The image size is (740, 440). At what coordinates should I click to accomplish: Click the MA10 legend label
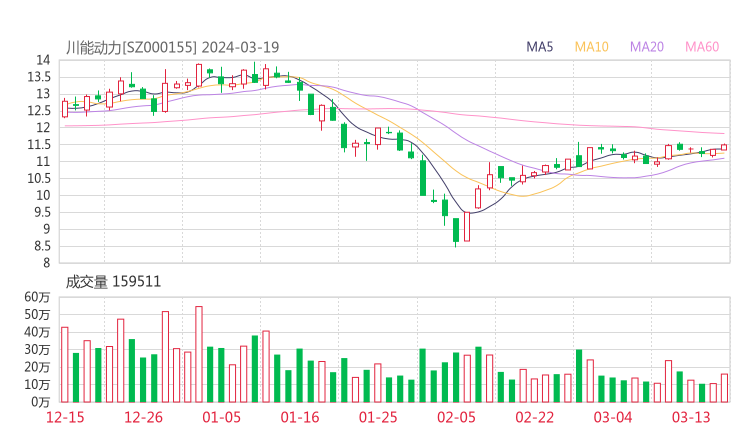tap(591, 47)
